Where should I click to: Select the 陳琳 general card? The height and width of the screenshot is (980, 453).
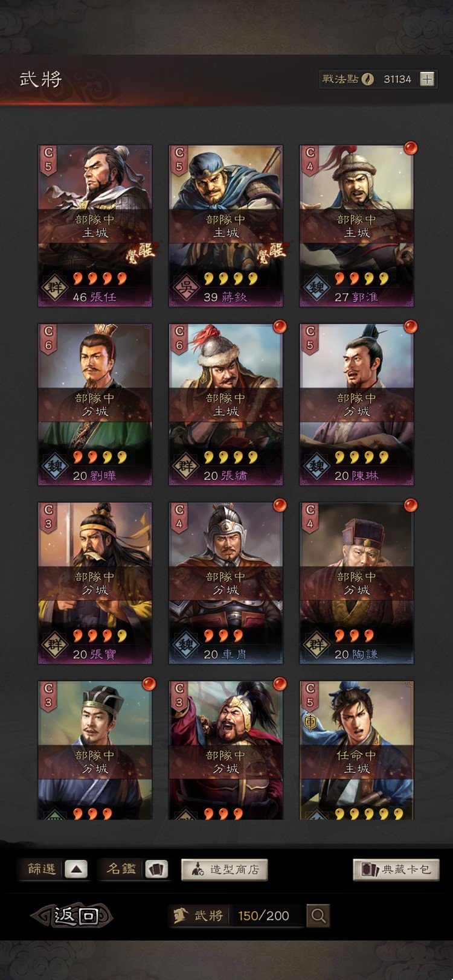(357, 405)
